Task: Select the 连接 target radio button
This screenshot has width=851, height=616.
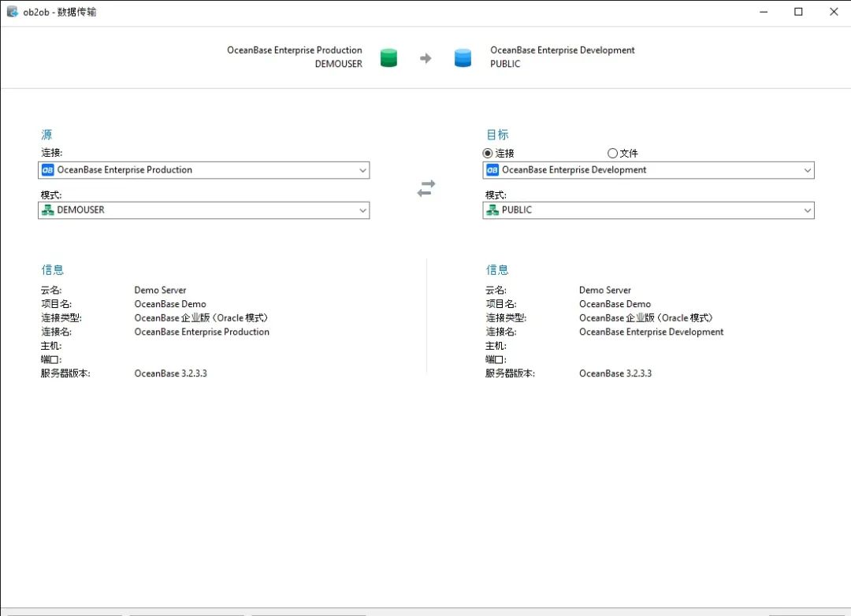Action: [488, 153]
